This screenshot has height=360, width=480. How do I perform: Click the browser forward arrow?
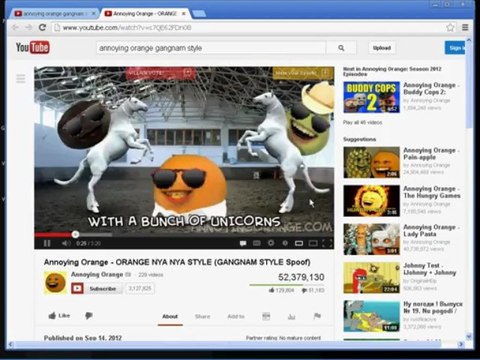29,27
